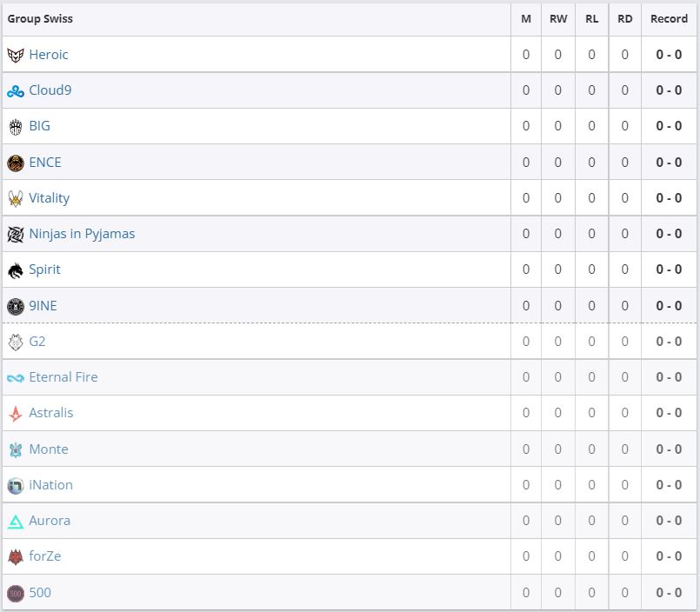Image resolution: width=700 pixels, height=612 pixels.
Task: Click the Heroic team logo icon
Action: tap(16, 55)
